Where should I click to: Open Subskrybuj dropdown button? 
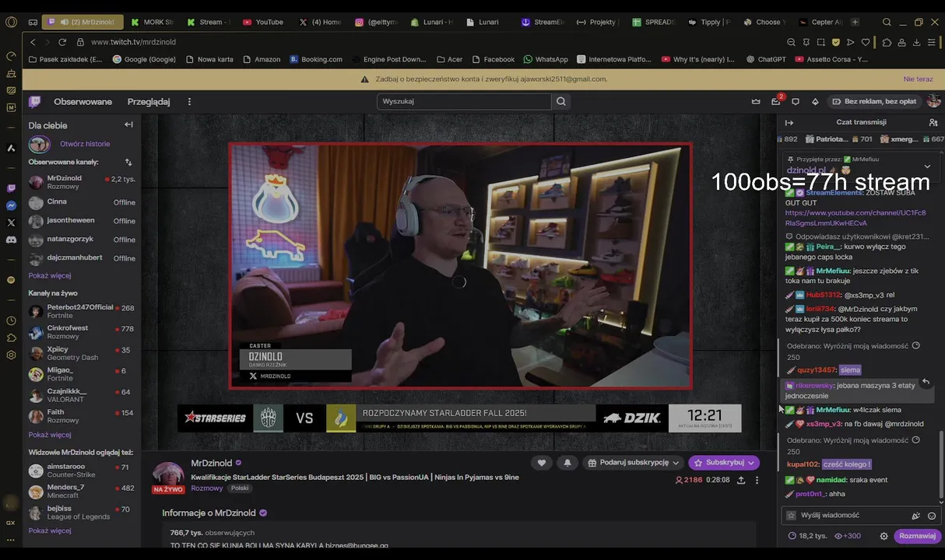724,462
